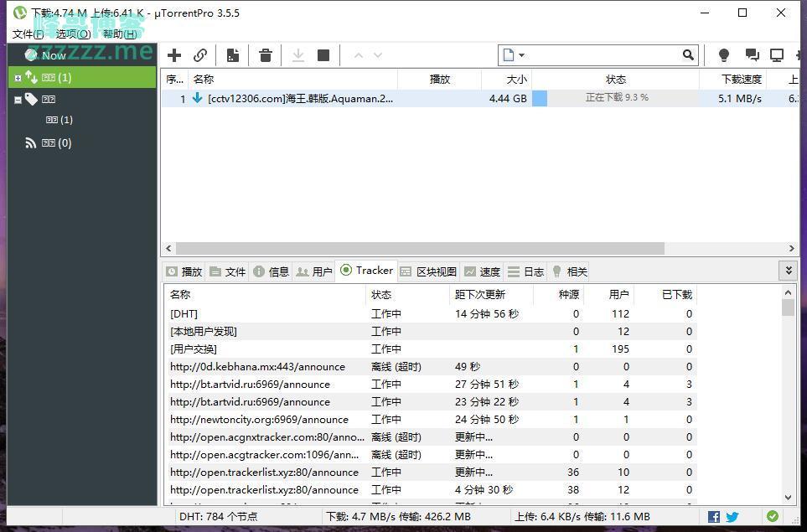Switch to the 区块视图 tab
This screenshot has height=532, width=807.
(x=428, y=271)
